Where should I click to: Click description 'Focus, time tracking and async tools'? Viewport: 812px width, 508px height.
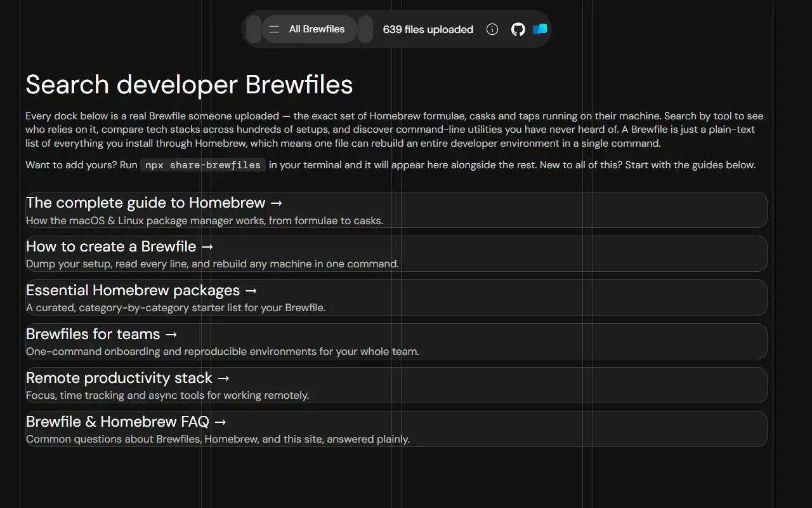167,396
